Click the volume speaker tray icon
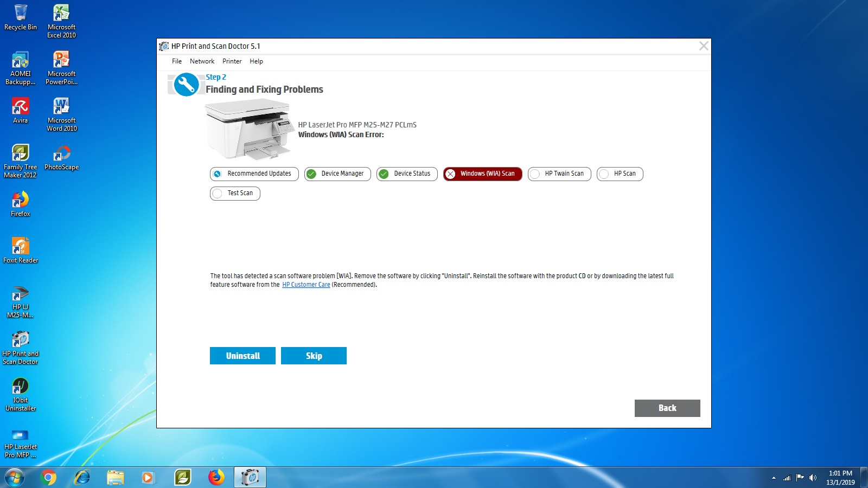 point(813,478)
